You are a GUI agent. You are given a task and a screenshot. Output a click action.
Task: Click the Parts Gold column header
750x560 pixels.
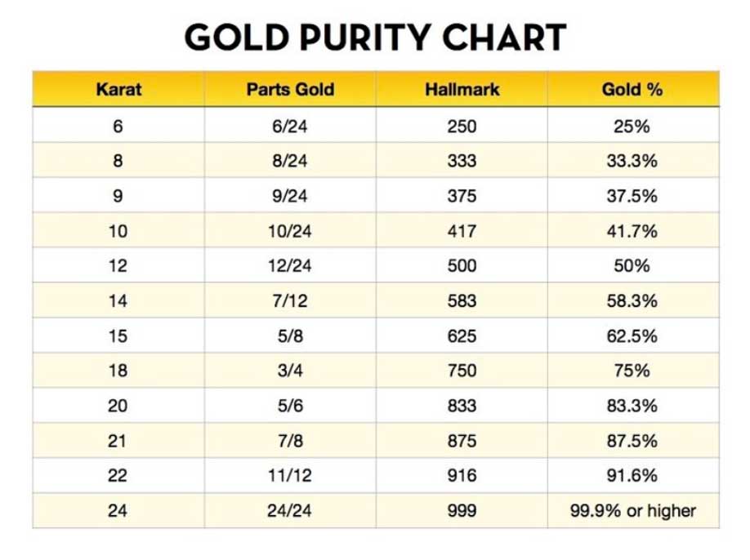[290, 89]
